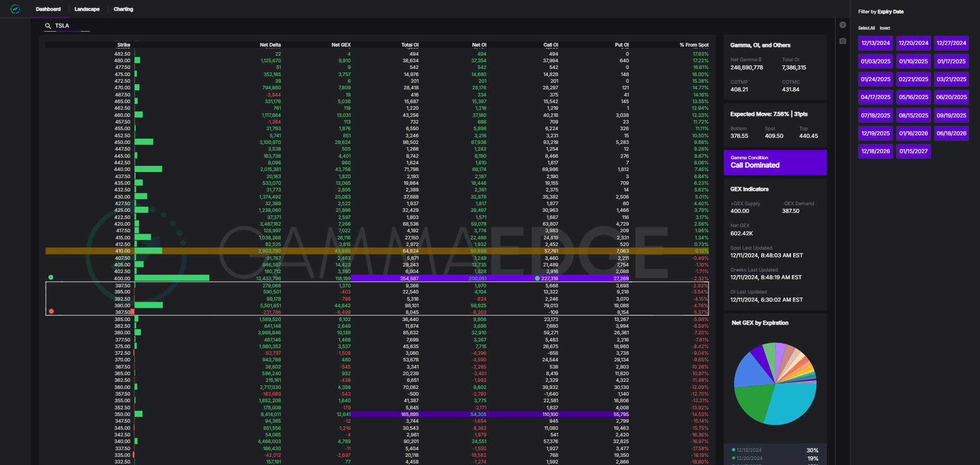Sort by the % From Spot header
Image resolution: width=980 pixels, height=465 pixels.
[694, 45]
